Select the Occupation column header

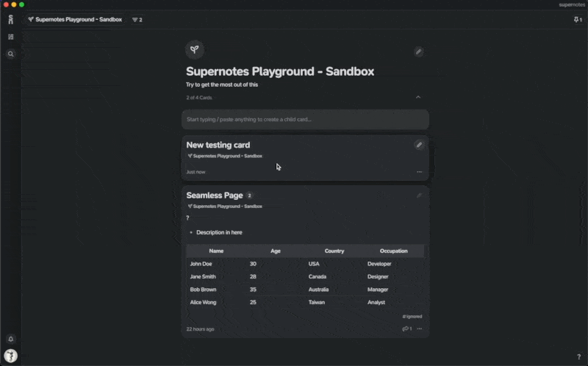[393, 251]
